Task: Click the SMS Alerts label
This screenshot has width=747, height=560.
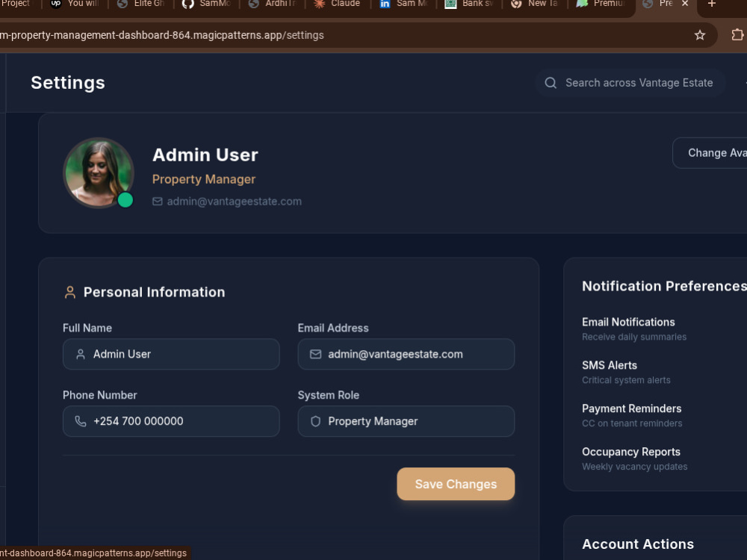Action: (x=610, y=365)
